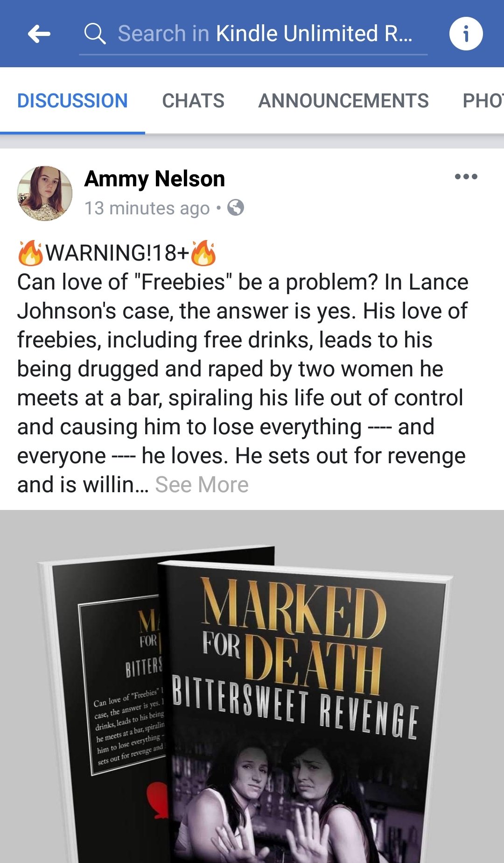This screenshot has height=863, width=504.
Task: Tap the WARNING!18+ heading text
Action: (x=117, y=253)
